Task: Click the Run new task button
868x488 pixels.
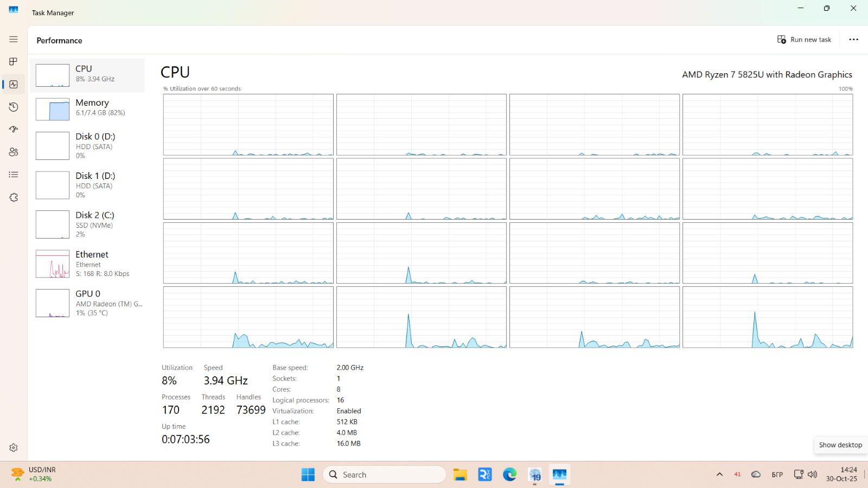Action: pos(804,40)
